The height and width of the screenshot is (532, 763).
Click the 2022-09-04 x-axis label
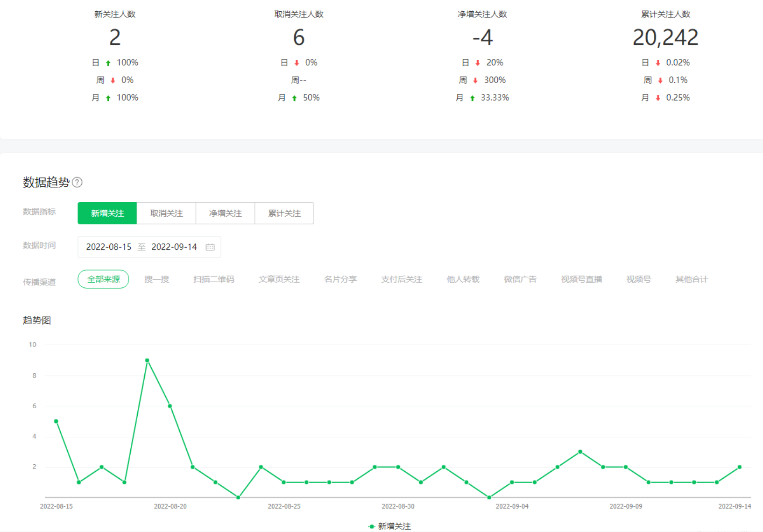click(512, 506)
